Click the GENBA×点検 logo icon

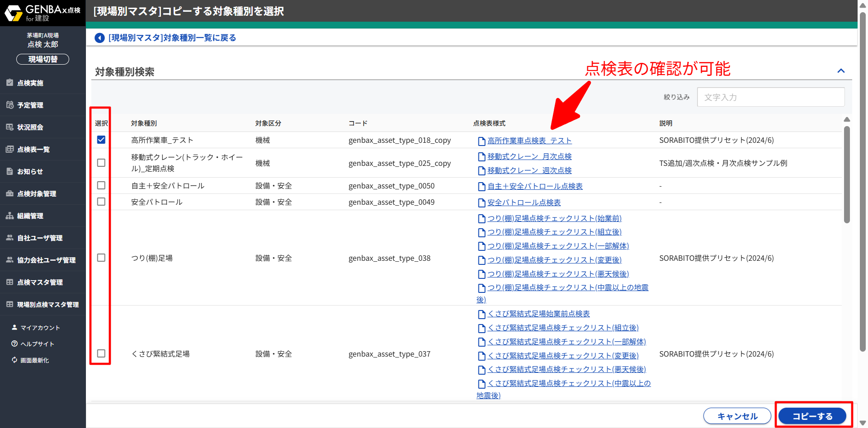click(x=14, y=13)
